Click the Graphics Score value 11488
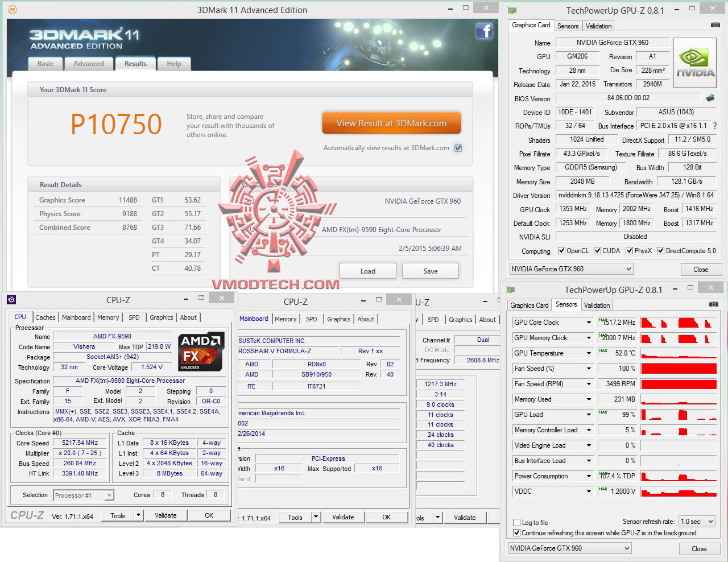 [x=128, y=200]
